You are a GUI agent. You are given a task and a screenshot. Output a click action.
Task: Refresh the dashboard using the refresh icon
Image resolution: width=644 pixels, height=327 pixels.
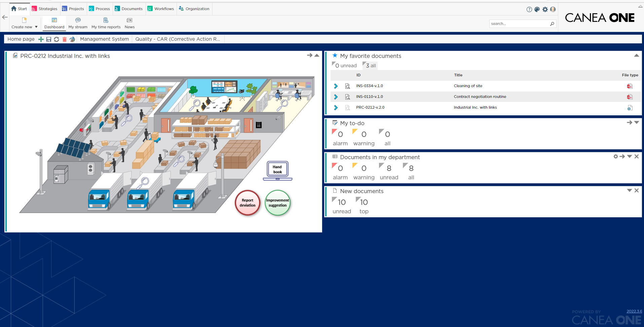tap(56, 39)
